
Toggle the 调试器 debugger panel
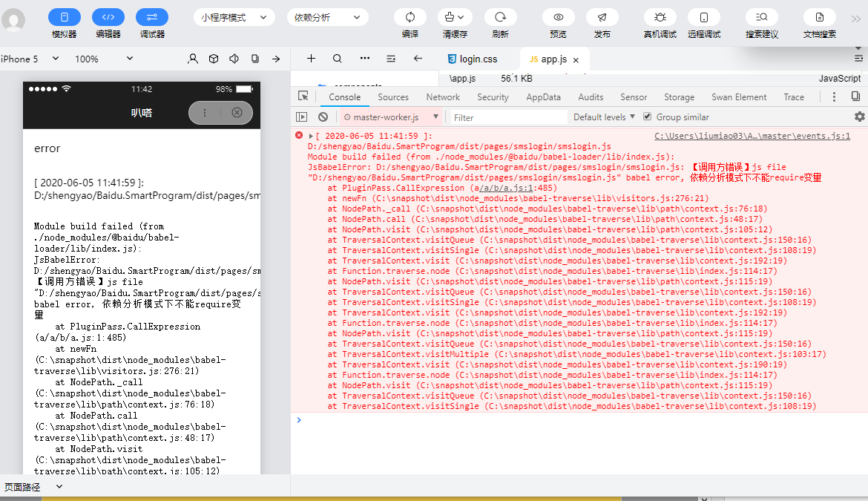pyautogui.click(x=151, y=17)
